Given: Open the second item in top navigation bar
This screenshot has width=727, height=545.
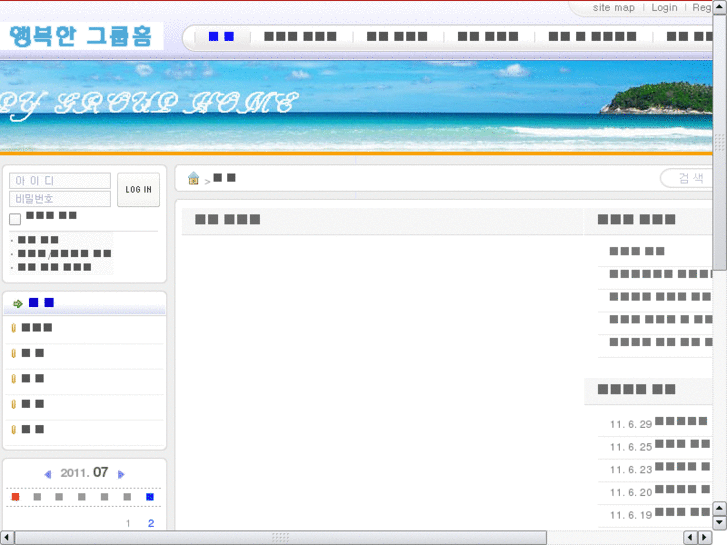Looking at the screenshot, I should (300, 37).
